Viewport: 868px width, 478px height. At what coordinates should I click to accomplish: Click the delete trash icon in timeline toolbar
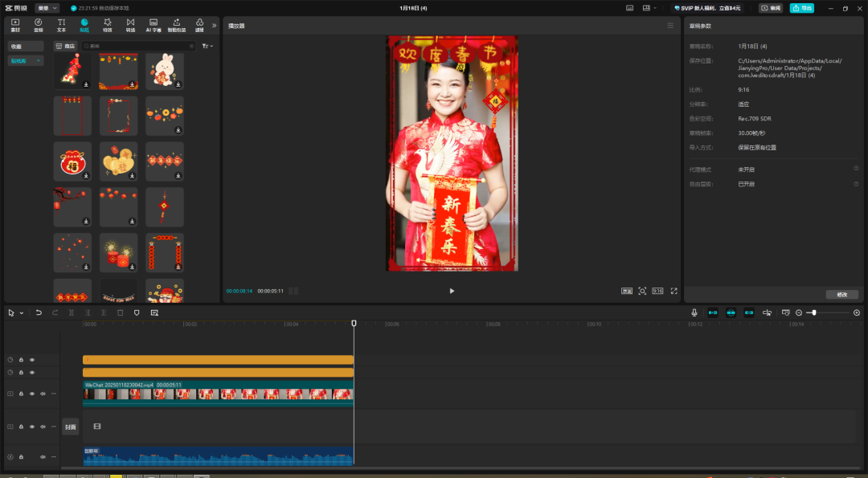pos(120,313)
